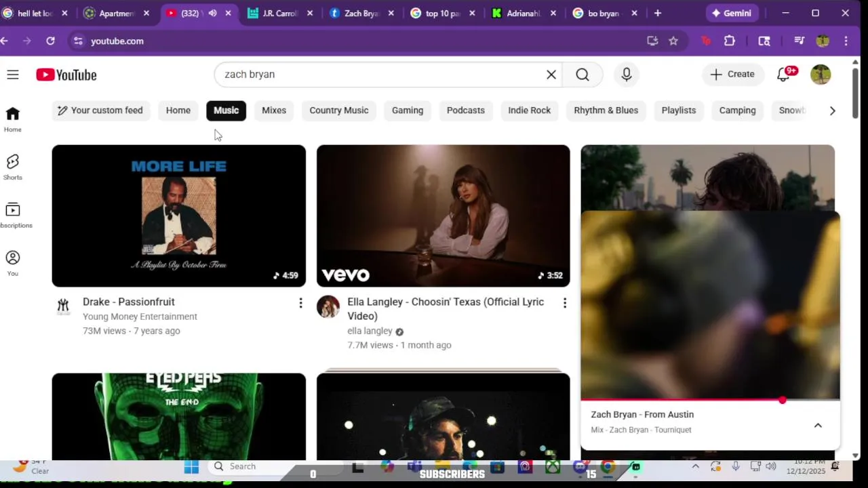Open Your custom feed chip
This screenshot has height=488, width=868.
(100, 110)
